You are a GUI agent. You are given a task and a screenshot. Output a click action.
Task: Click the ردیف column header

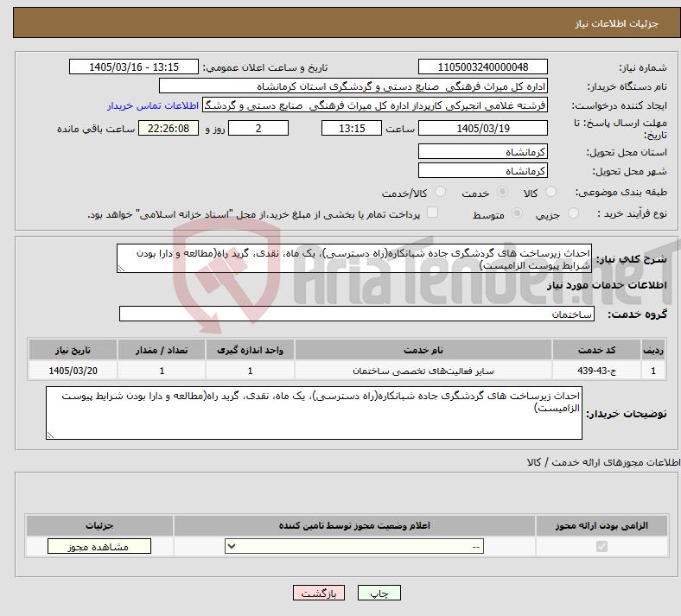pos(653,350)
